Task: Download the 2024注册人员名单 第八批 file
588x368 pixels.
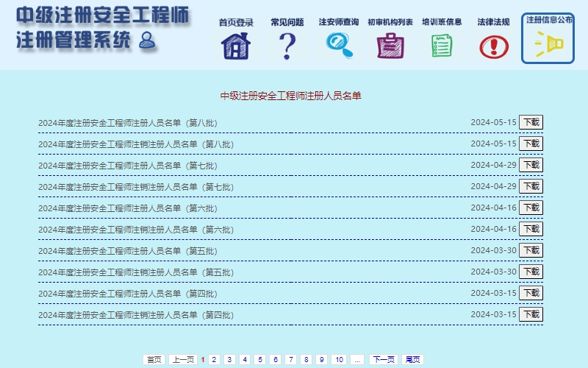Action: coord(531,122)
